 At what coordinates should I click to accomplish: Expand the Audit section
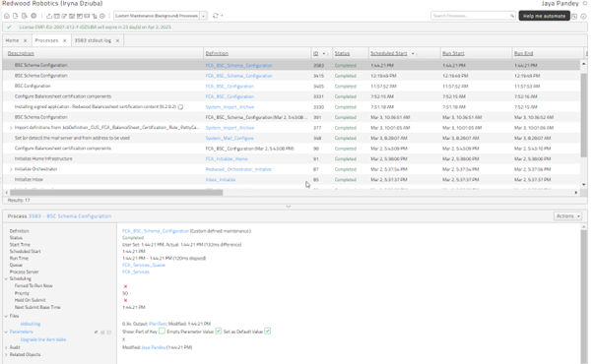(6, 347)
